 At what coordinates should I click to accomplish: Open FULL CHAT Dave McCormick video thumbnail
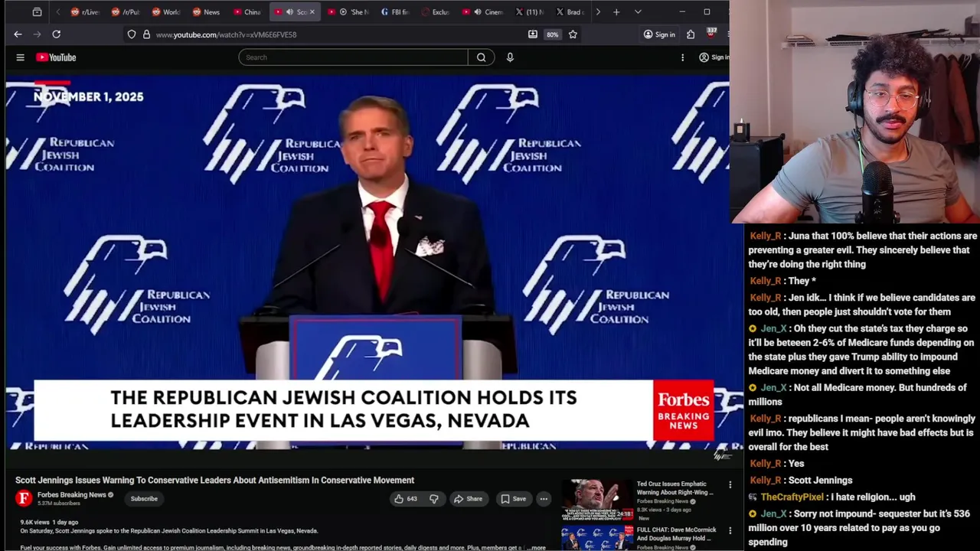point(597,538)
